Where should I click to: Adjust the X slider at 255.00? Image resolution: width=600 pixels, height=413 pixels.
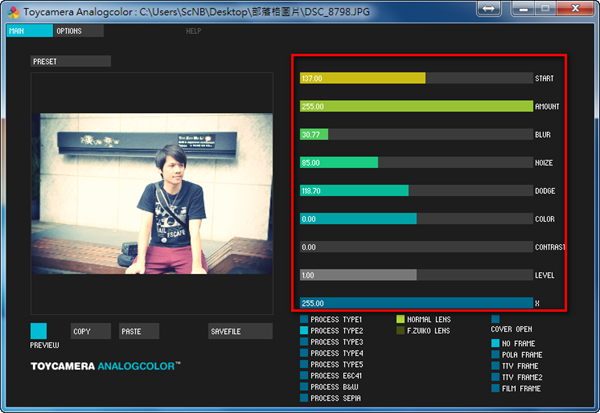(416, 303)
